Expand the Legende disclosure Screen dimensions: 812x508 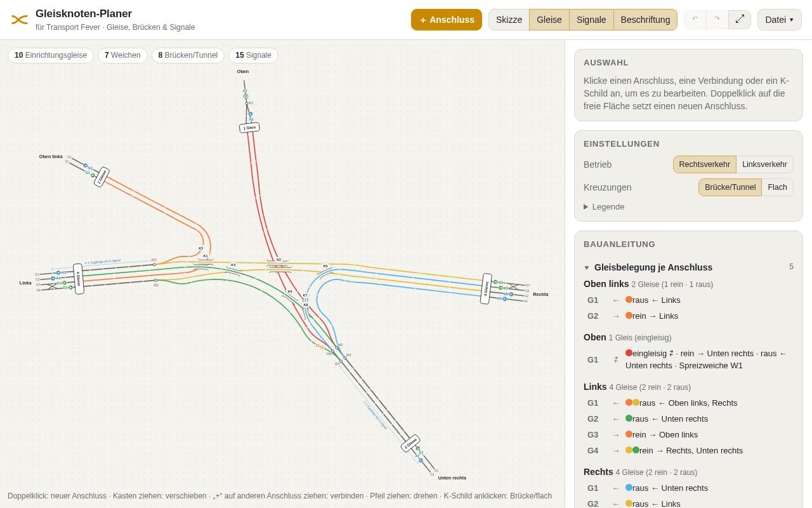point(604,206)
